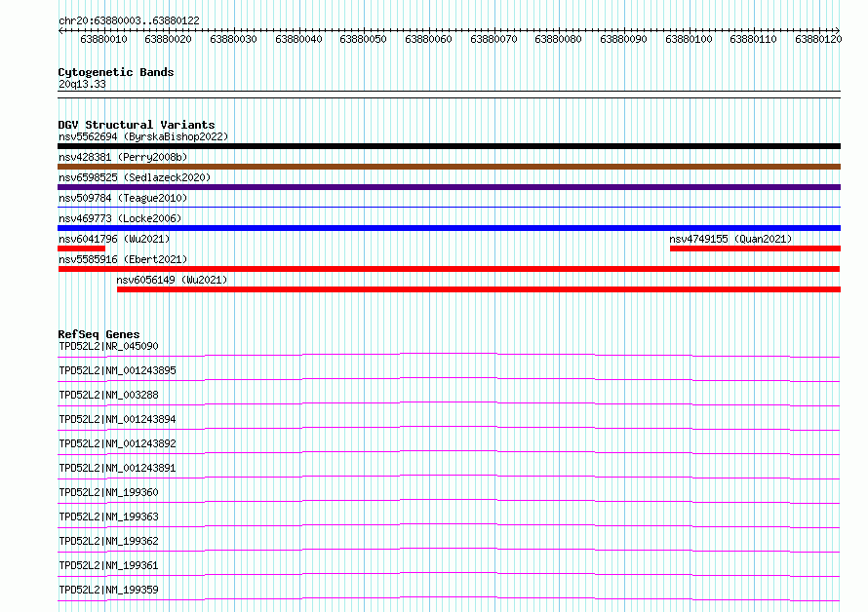Image resolution: width=868 pixels, height=612 pixels.
Task: Click the nsv5562694 (ByrskaBishop2022) label
Action: 143,136
